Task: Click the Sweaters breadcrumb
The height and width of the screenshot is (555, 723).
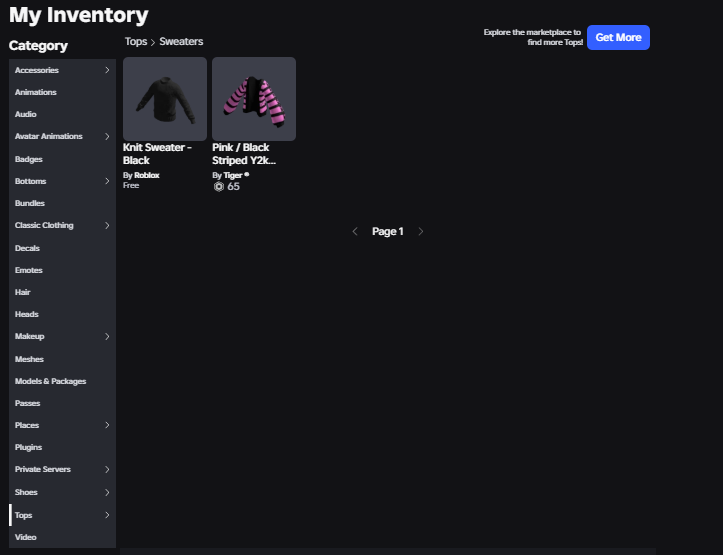Action: (181, 41)
